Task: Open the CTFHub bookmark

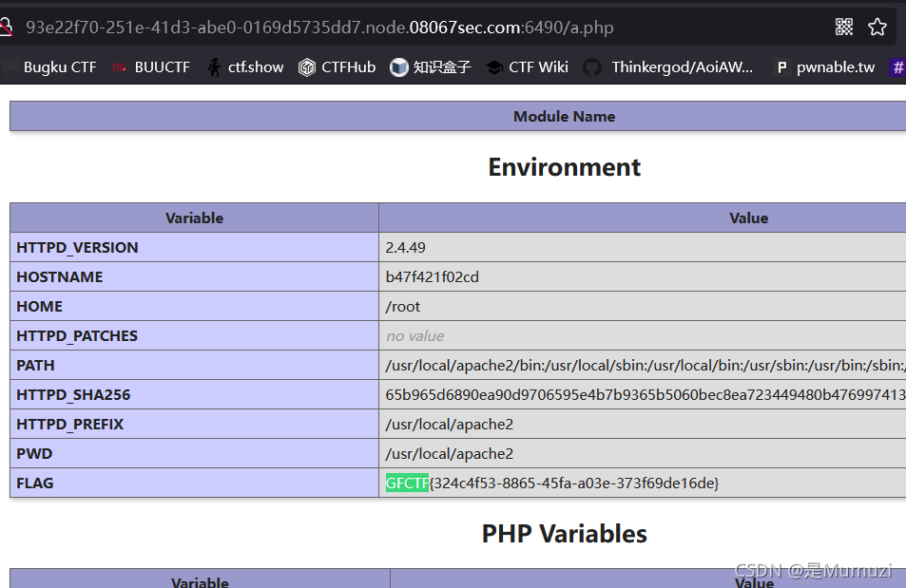Action: (x=337, y=67)
